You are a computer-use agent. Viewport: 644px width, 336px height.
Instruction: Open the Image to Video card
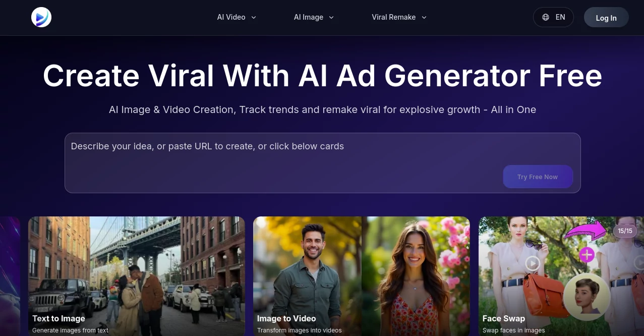coord(361,276)
